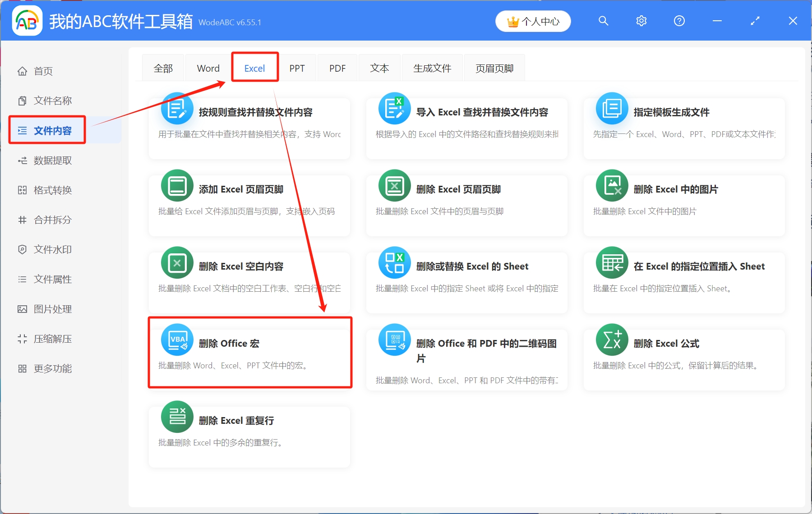Click the help question mark icon
Image resolution: width=812 pixels, height=514 pixels.
pyautogui.click(x=679, y=21)
